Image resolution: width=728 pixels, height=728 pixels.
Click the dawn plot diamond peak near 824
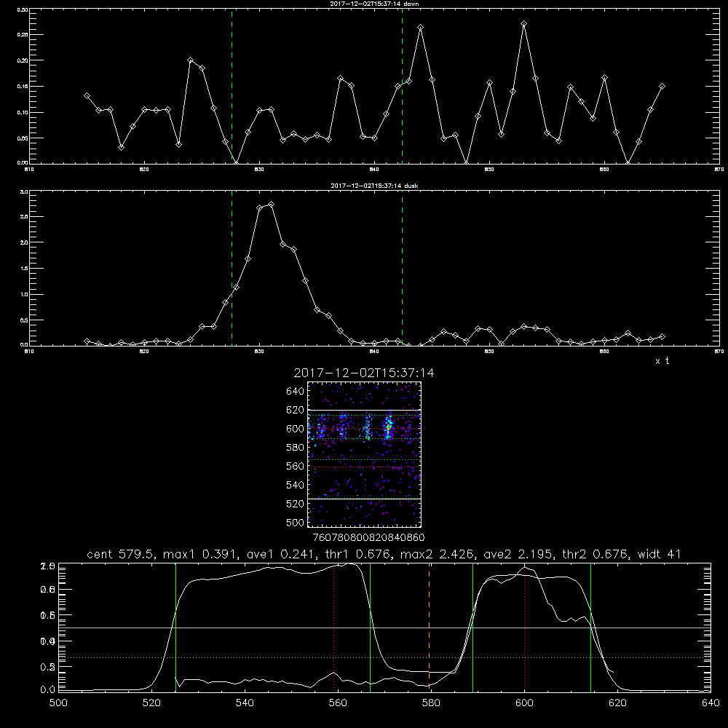click(x=190, y=60)
